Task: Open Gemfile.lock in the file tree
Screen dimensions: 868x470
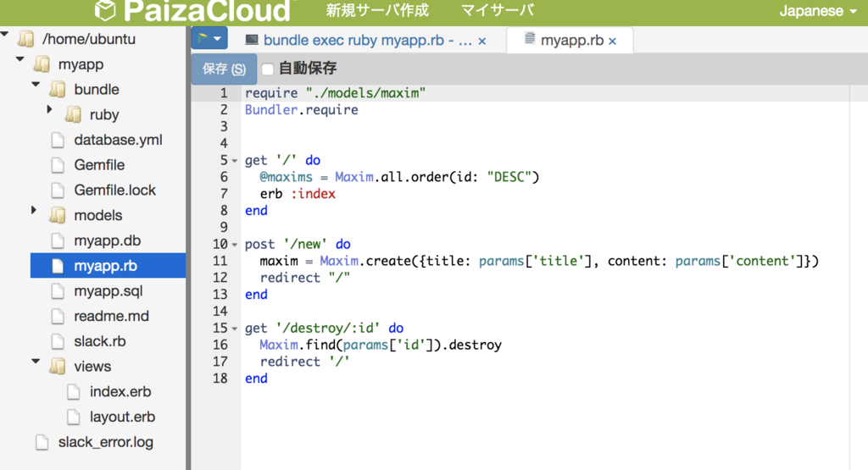Action: pos(115,191)
